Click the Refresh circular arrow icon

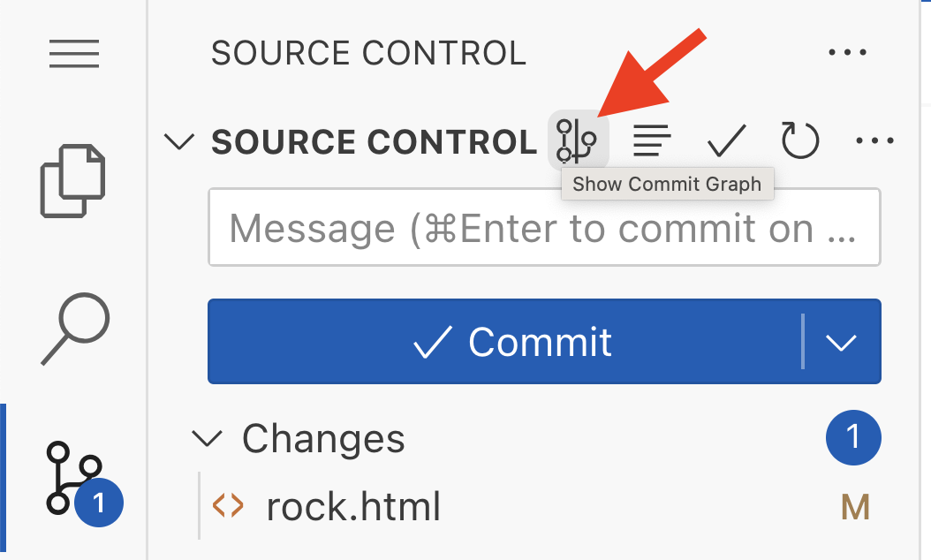click(800, 141)
